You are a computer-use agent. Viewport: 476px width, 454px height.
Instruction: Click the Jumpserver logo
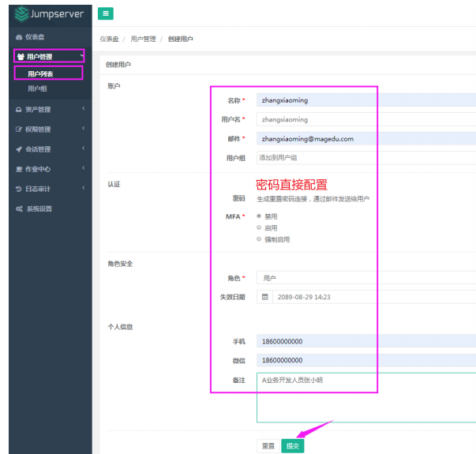49,14
